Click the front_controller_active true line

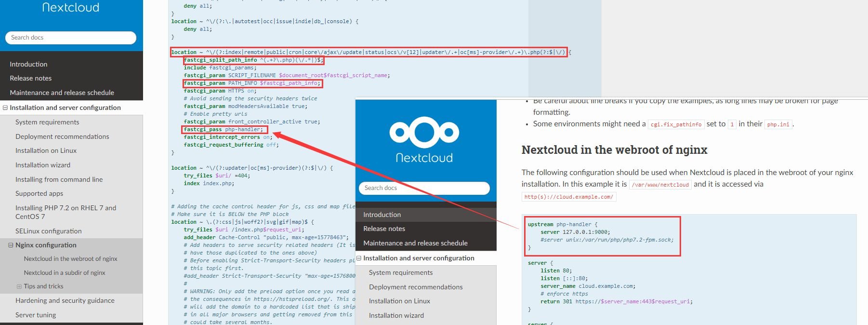252,122
